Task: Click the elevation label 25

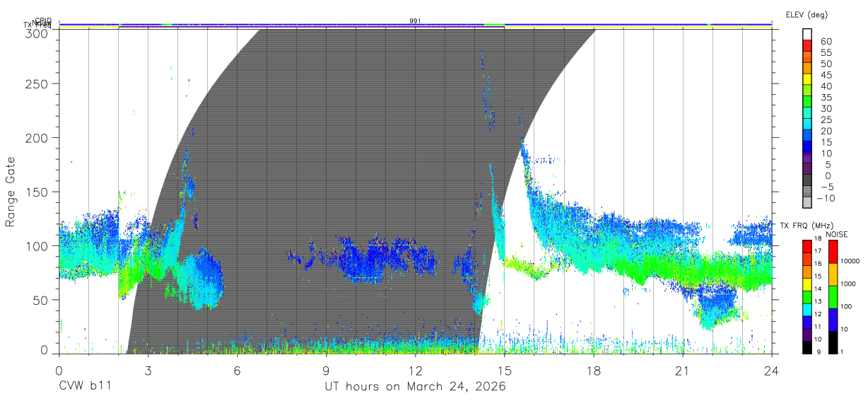Action: point(826,120)
